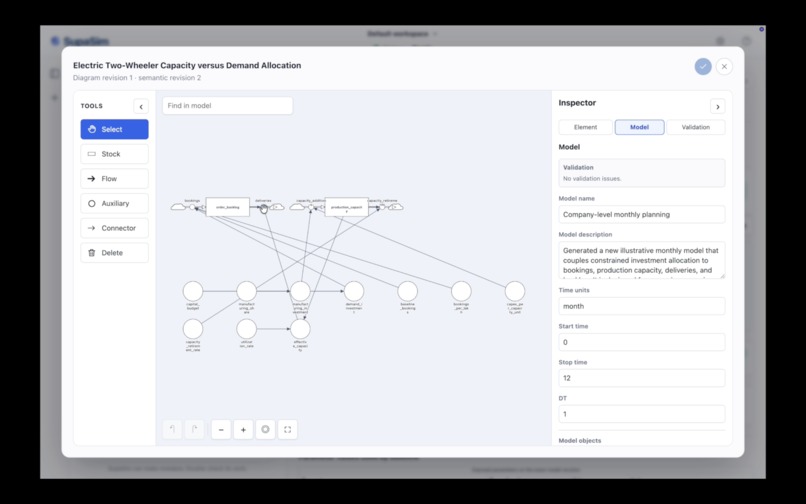Select the hand Select tool

point(114,129)
